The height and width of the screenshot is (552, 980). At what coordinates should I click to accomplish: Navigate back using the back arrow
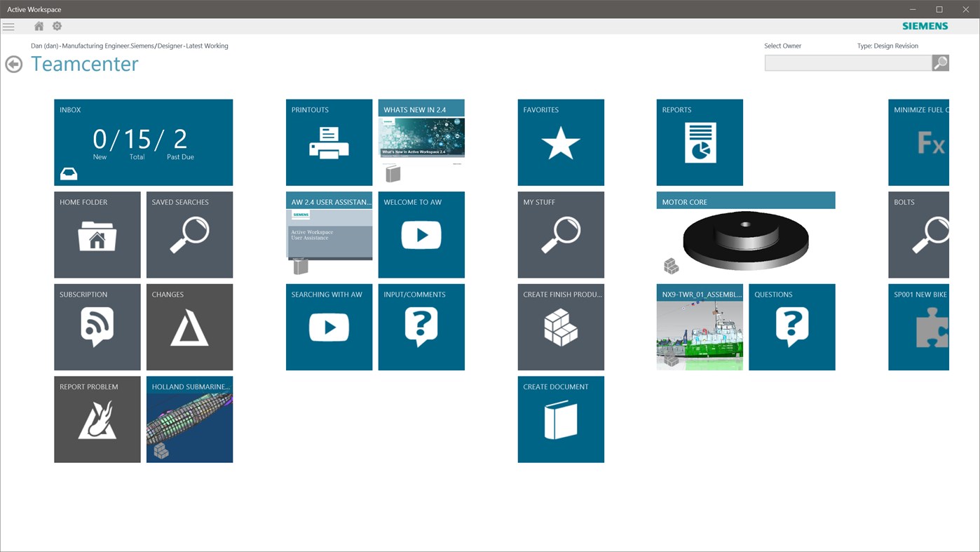click(x=13, y=63)
